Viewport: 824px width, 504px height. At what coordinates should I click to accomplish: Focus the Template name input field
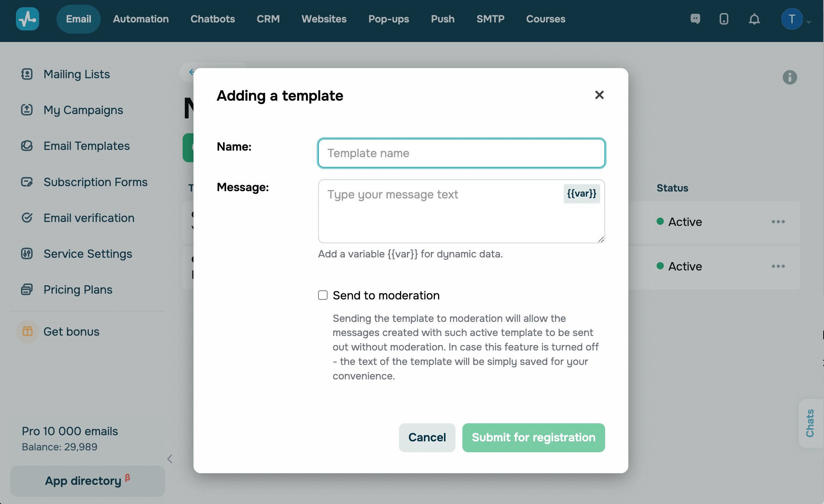click(461, 153)
